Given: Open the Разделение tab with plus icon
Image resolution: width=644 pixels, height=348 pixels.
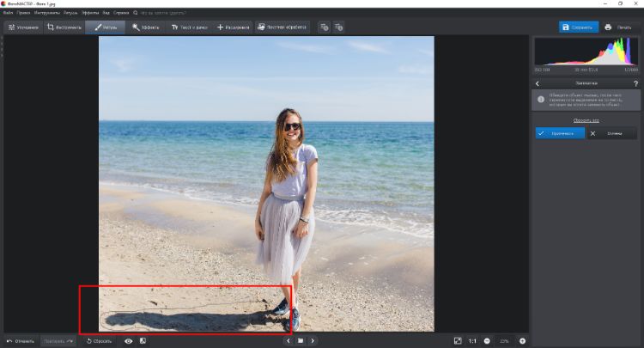Looking at the screenshot, I should [x=233, y=27].
